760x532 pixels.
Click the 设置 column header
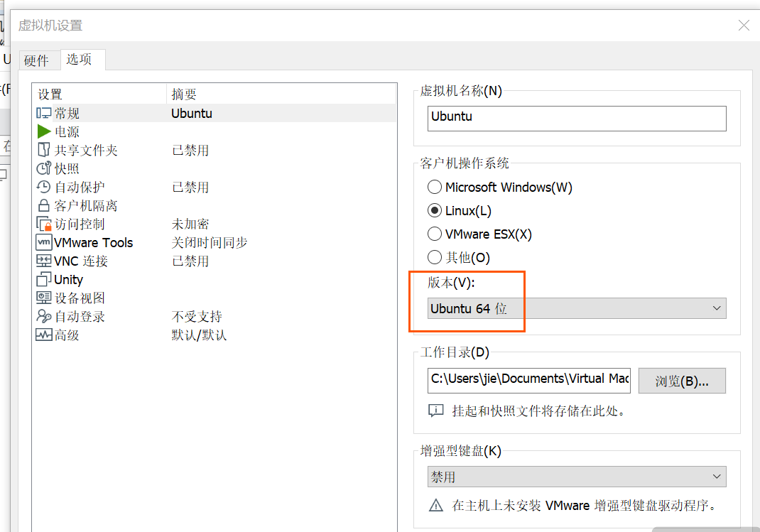[x=100, y=94]
